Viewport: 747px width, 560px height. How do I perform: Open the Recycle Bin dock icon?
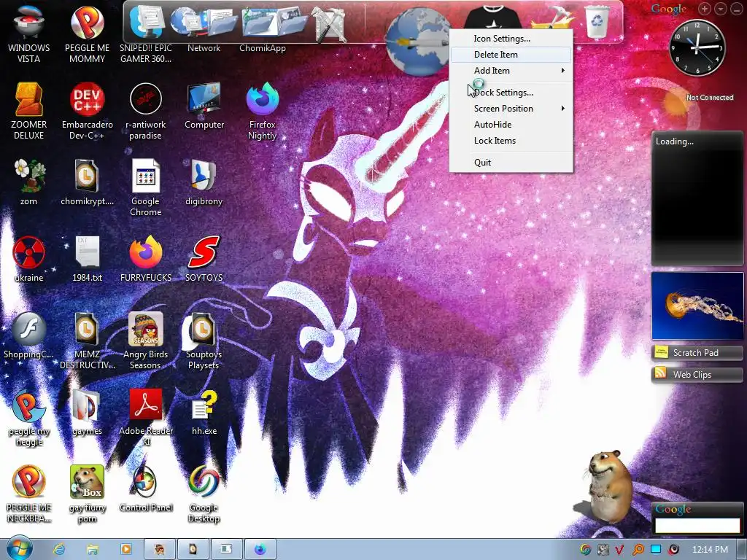point(597,21)
